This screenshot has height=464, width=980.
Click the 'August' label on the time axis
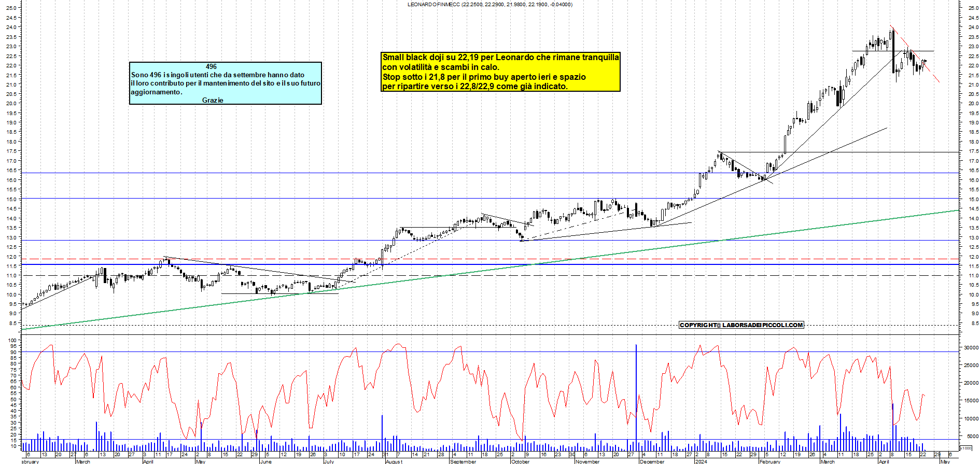(x=394, y=461)
